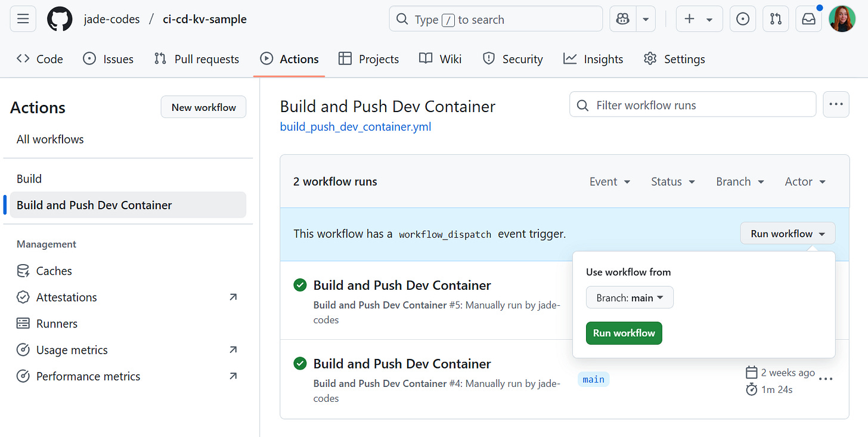
Task: Select the Actions tab
Action: click(x=290, y=59)
